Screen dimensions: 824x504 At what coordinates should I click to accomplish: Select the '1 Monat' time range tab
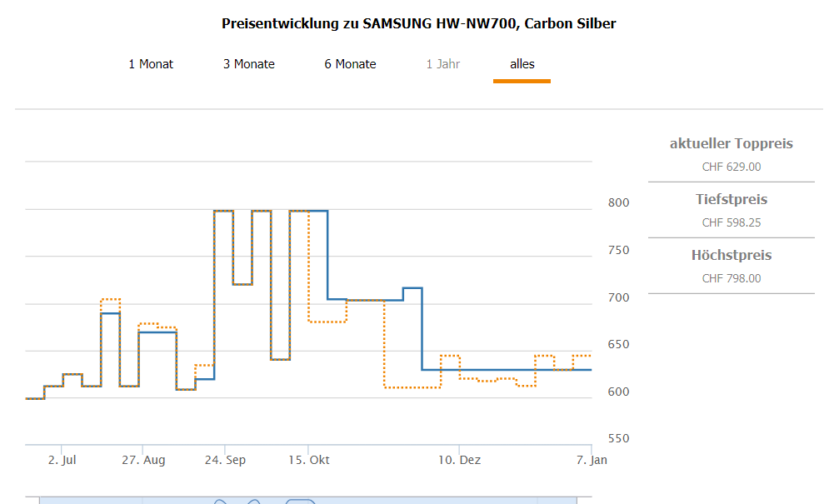point(151,64)
